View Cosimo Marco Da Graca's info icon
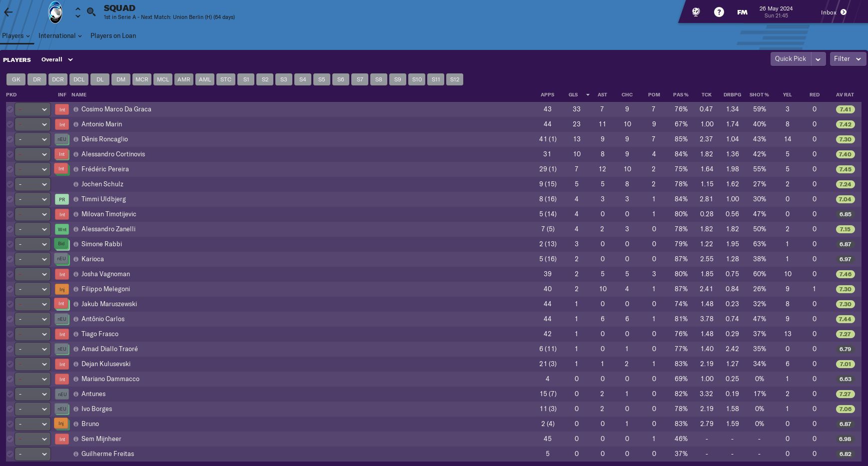This screenshot has height=466, width=868. 76,109
